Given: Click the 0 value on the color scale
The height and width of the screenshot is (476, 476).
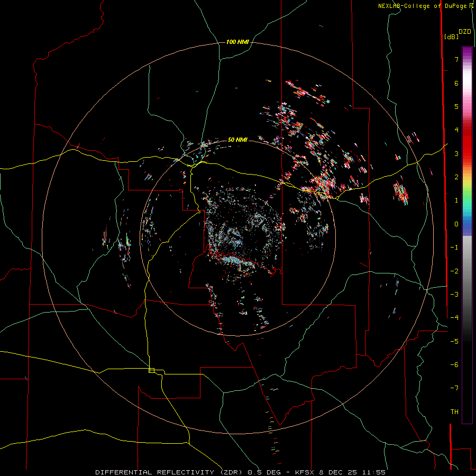Looking at the screenshot, I should (456, 224).
